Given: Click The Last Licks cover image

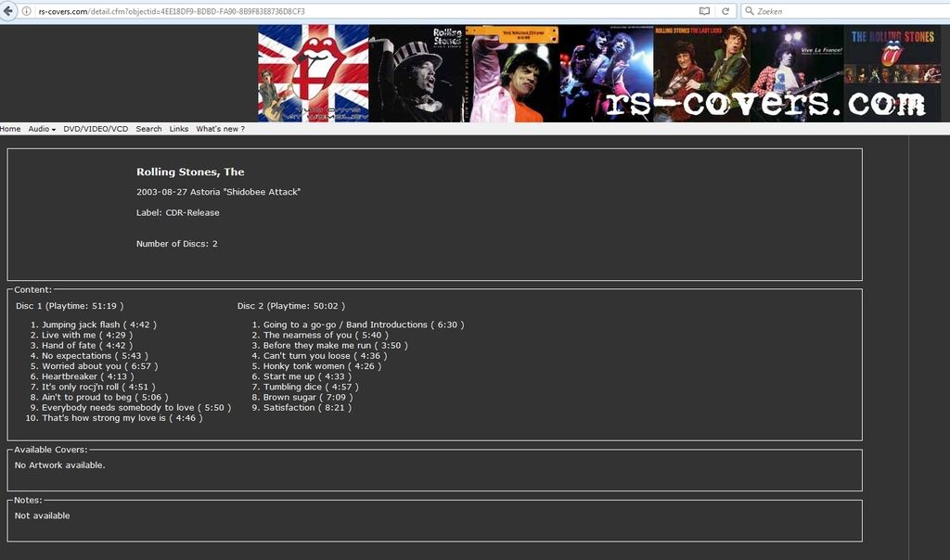Looking at the screenshot, I should click(x=701, y=73).
